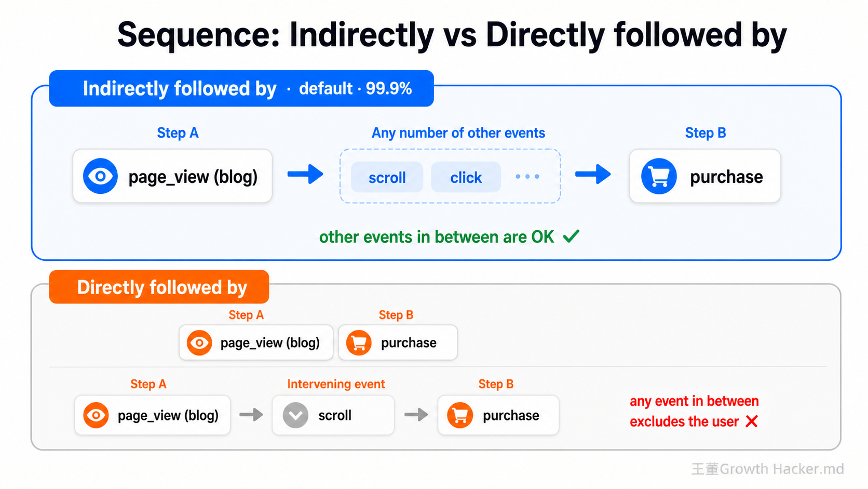The width and height of the screenshot is (868, 489).
Task: Click the blue arrow before the purchase card
Action: pos(593,174)
